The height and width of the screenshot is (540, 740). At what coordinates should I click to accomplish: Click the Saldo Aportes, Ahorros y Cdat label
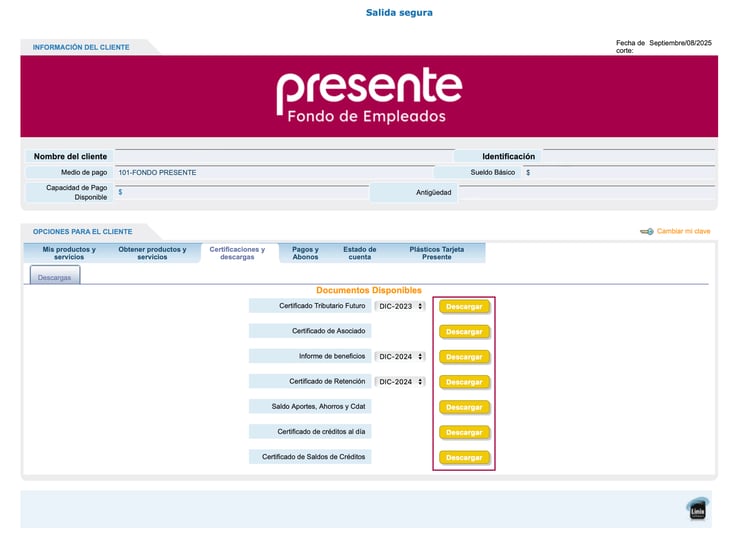(x=310, y=406)
